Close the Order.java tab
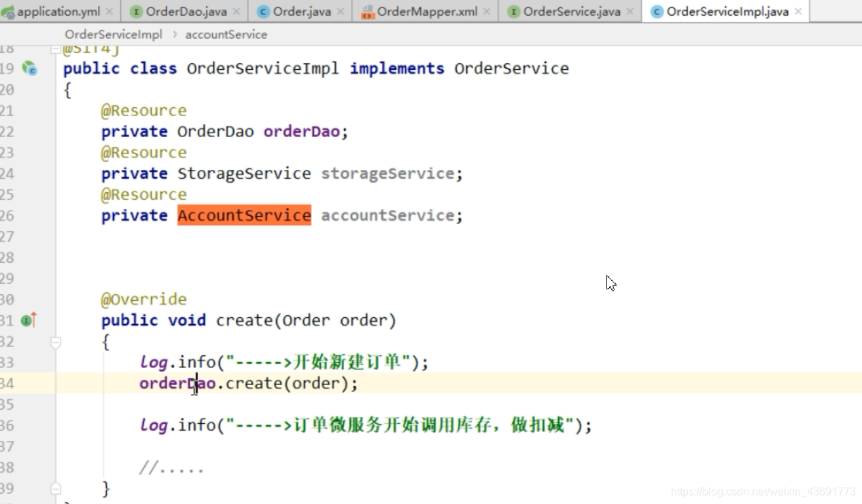The image size is (862, 504). [341, 12]
